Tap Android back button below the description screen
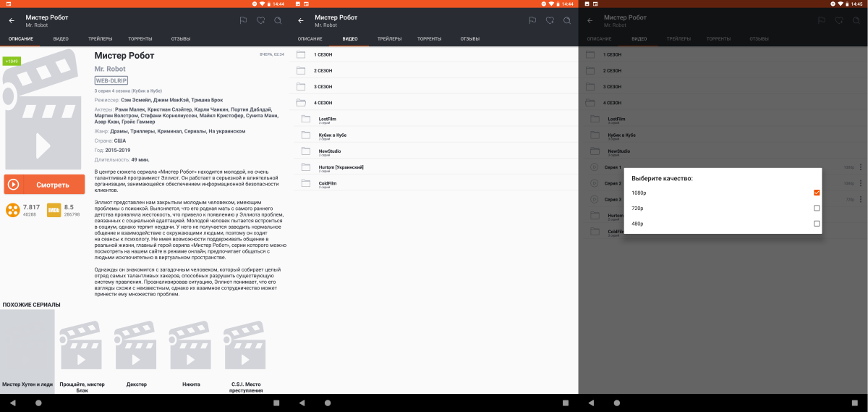 [x=13, y=403]
